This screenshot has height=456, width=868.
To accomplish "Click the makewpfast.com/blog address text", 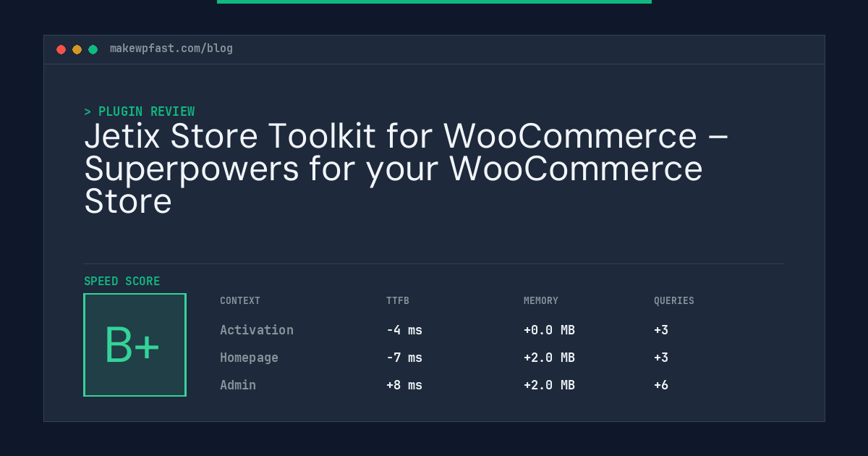I will 171,48.
